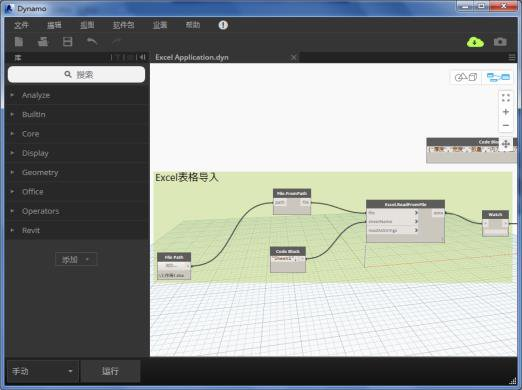Click the exclamation notification icon in menu bar
Viewport: 522px width, 390px height.
tap(223, 25)
